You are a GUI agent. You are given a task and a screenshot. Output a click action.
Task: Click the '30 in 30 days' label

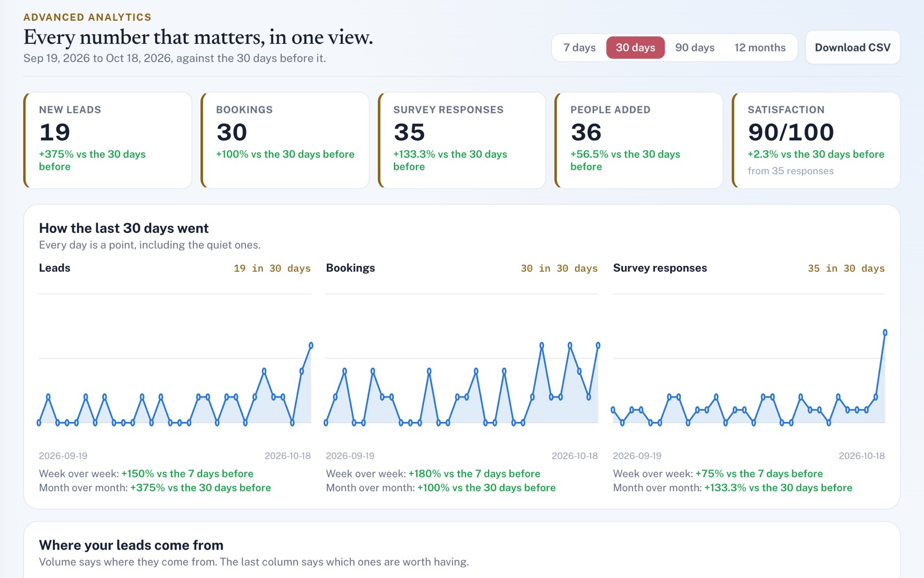(559, 268)
